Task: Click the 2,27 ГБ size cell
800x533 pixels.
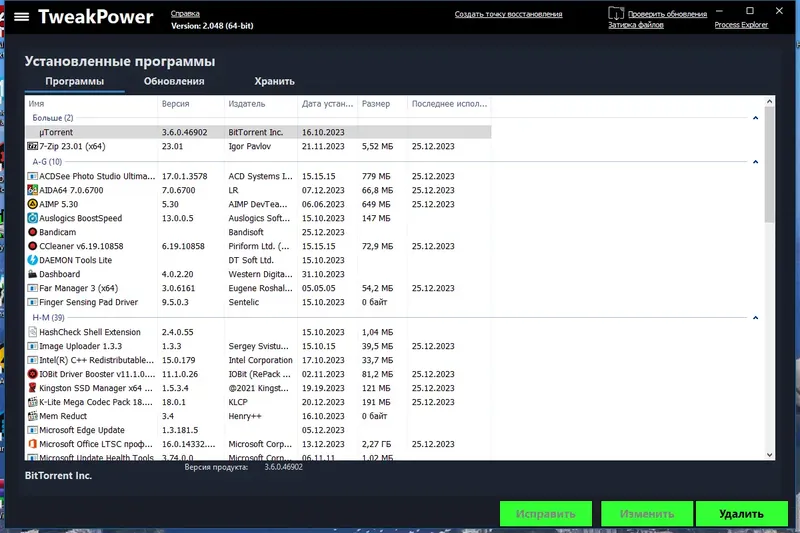Action: tap(377, 444)
